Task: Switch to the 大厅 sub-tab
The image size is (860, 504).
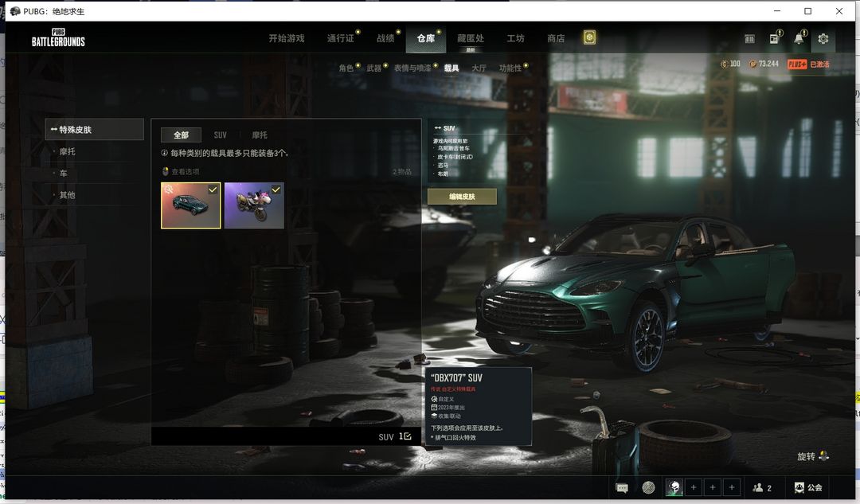Action: (x=479, y=68)
